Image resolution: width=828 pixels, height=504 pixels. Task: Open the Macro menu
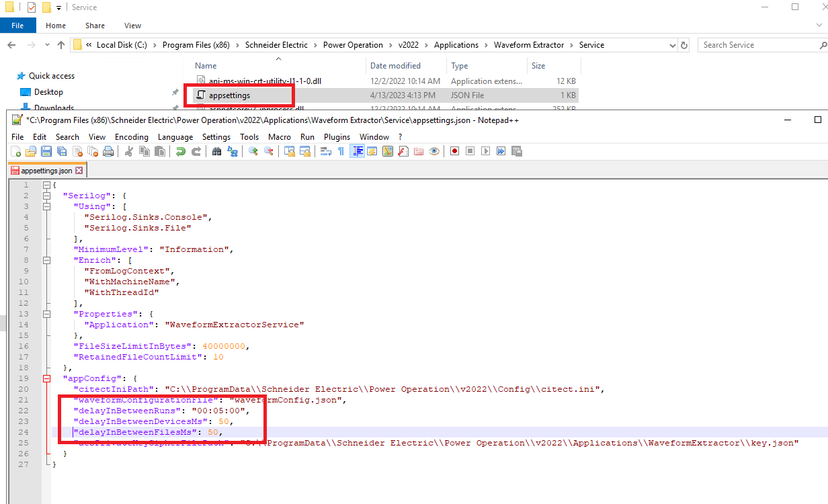(x=280, y=136)
